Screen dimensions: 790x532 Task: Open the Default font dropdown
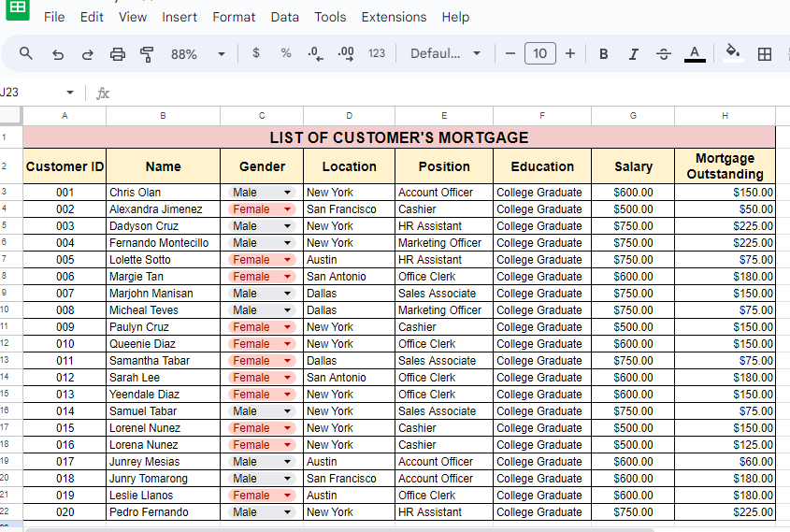[445, 53]
